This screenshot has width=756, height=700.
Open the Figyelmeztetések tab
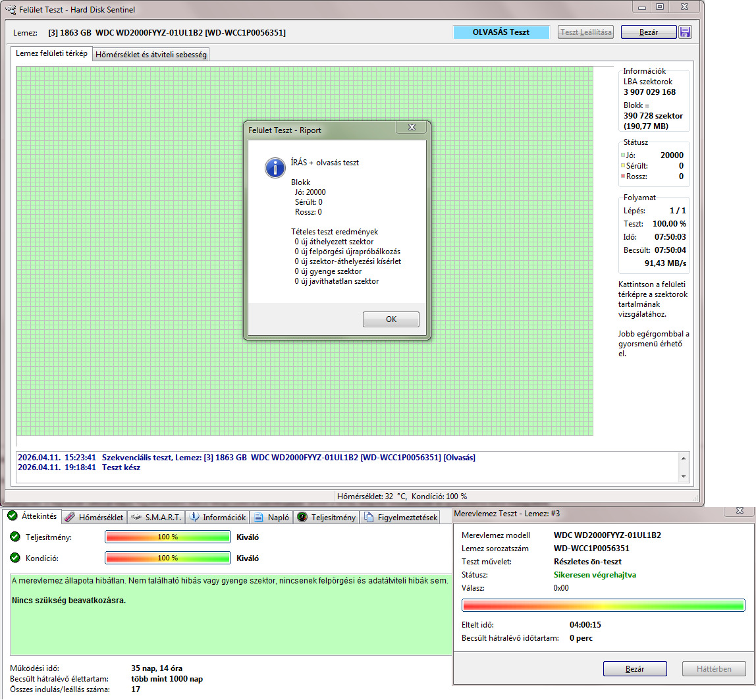click(400, 518)
